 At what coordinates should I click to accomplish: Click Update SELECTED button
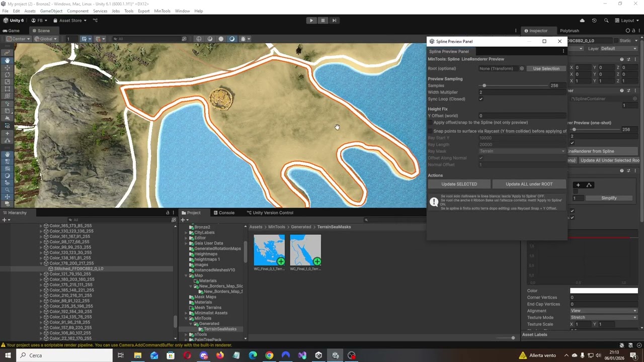click(459, 184)
